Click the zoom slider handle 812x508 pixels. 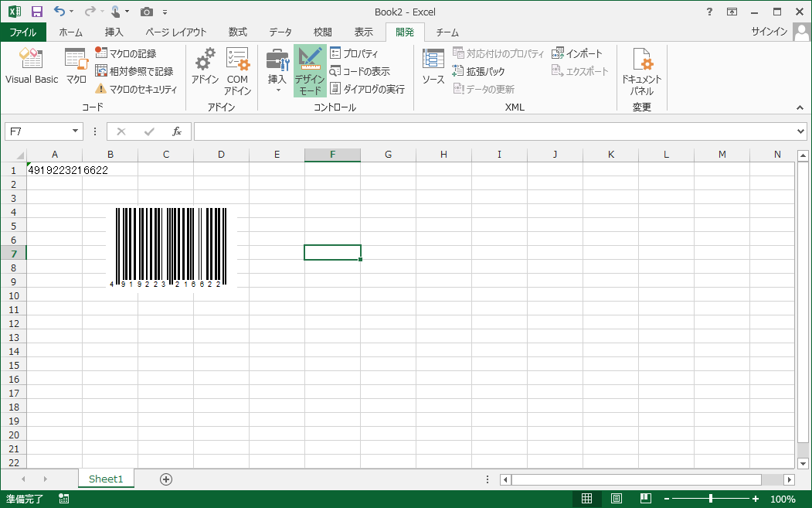pyautogui.click(x=710, y=499)
